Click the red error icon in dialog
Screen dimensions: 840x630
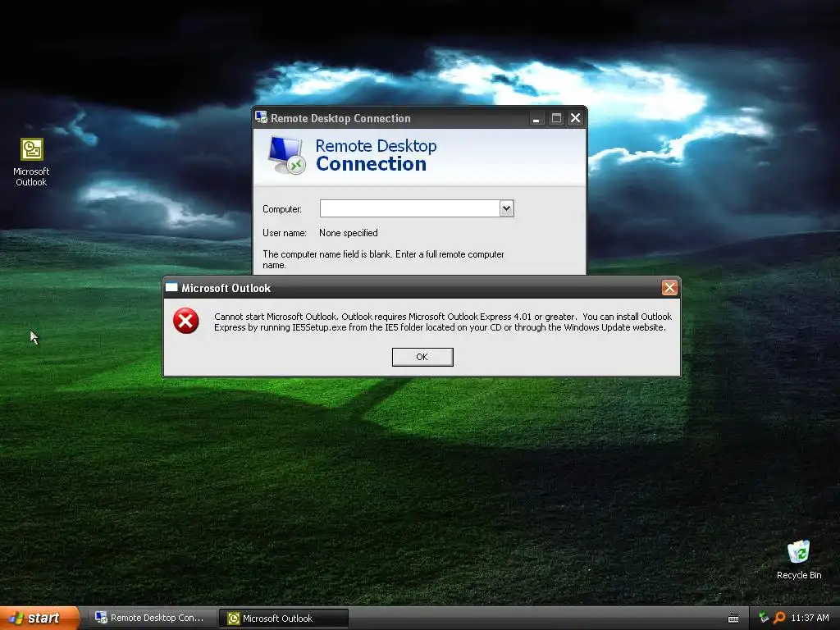click(186, 321)
